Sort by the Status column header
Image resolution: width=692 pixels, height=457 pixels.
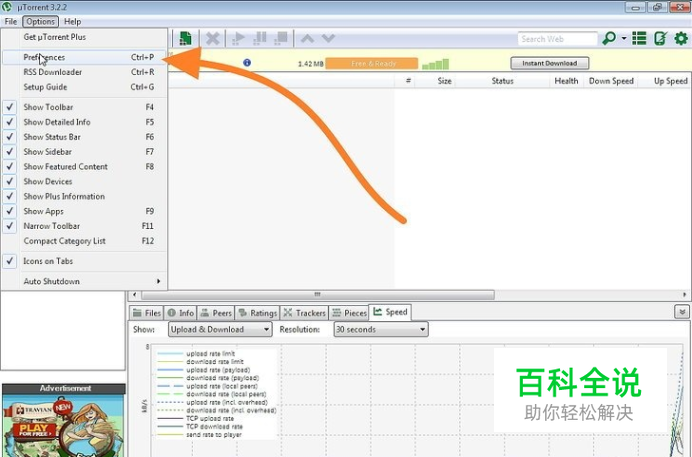pos(502,81)
